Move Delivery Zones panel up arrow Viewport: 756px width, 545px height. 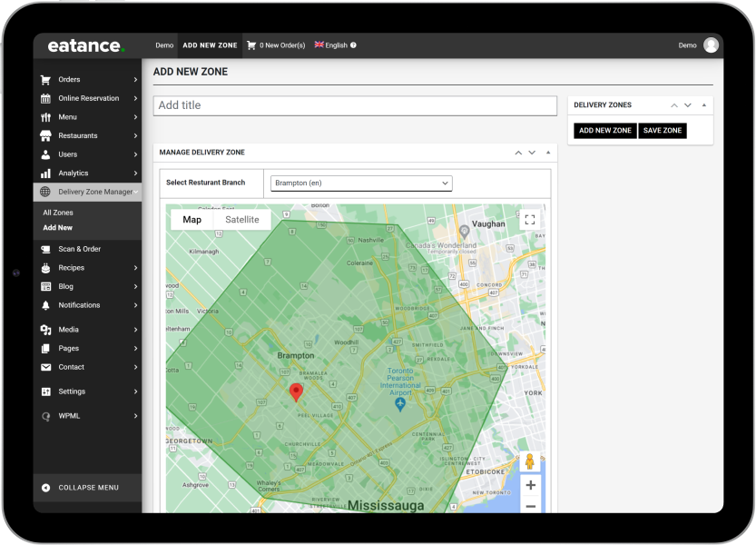click(x=674, y=105)
